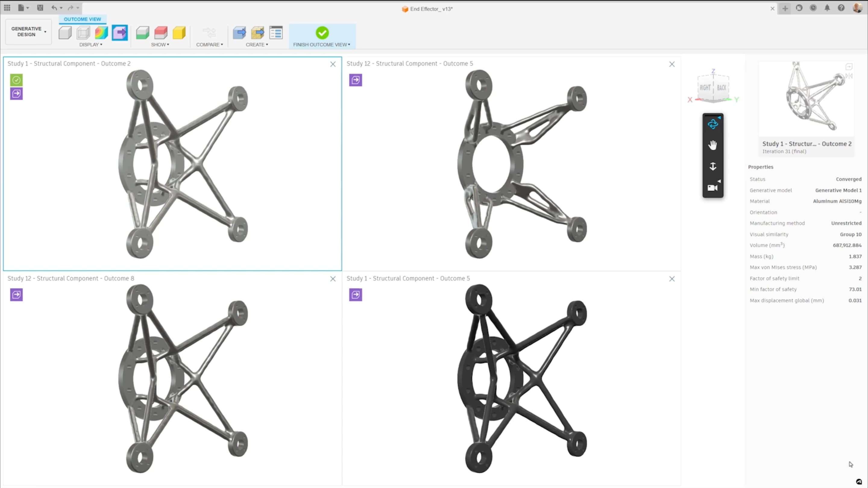This screenshot has width=868, height=488.
Task: Click the red Show cube icon
Action: pyautogui.click(x=161, y=33)
